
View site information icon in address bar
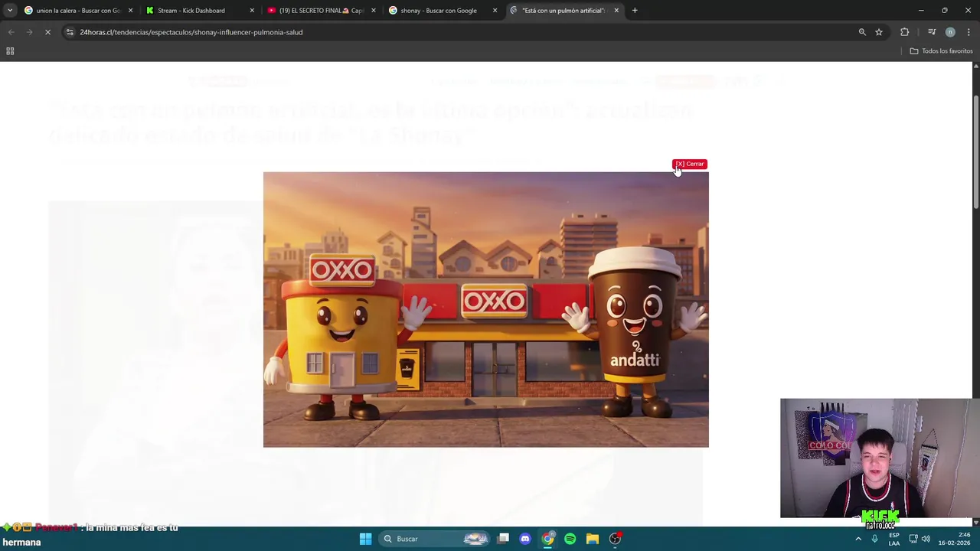pyautogui.click(x=70, y=32)
